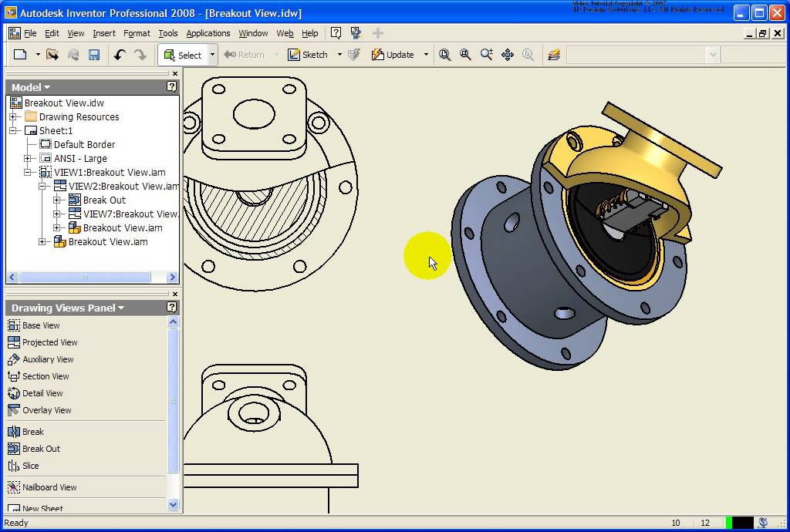This screenshot has height=532, width=790.
Task: Expand the VIEW7:Breakout View node
Action: click(x=57, y=214)
